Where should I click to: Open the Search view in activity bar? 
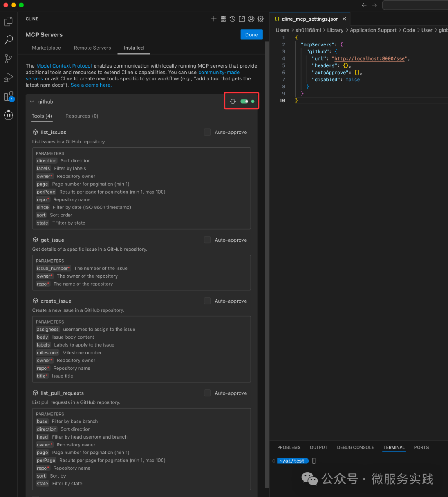9,40
